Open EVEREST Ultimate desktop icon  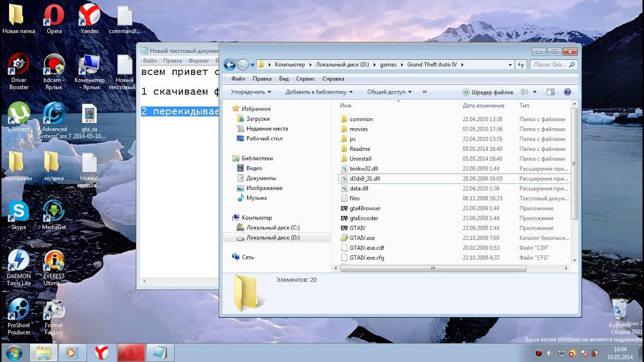54,268
